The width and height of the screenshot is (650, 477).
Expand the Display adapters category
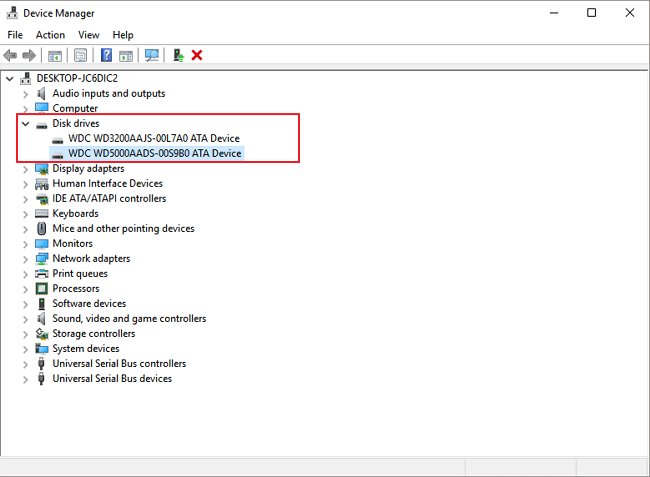point(26,168)
